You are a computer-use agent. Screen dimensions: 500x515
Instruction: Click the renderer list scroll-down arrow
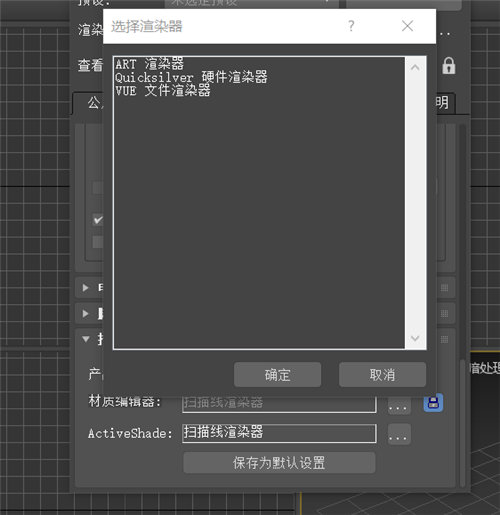point(415,338)
